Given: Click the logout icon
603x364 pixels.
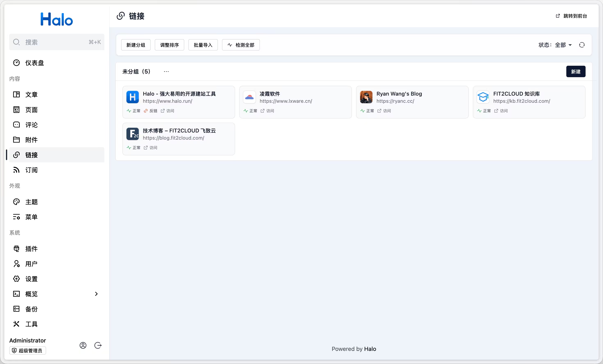Looking at the screenshot, I should [x=98, y=345].
